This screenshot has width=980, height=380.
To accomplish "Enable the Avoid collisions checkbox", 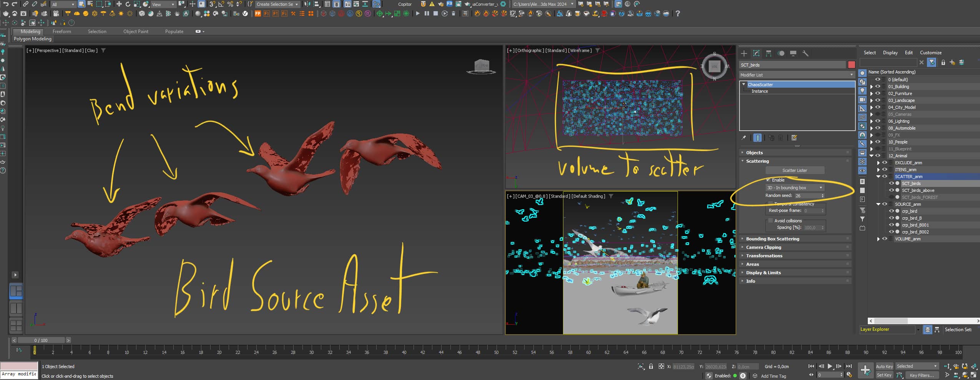I will 771,221.
